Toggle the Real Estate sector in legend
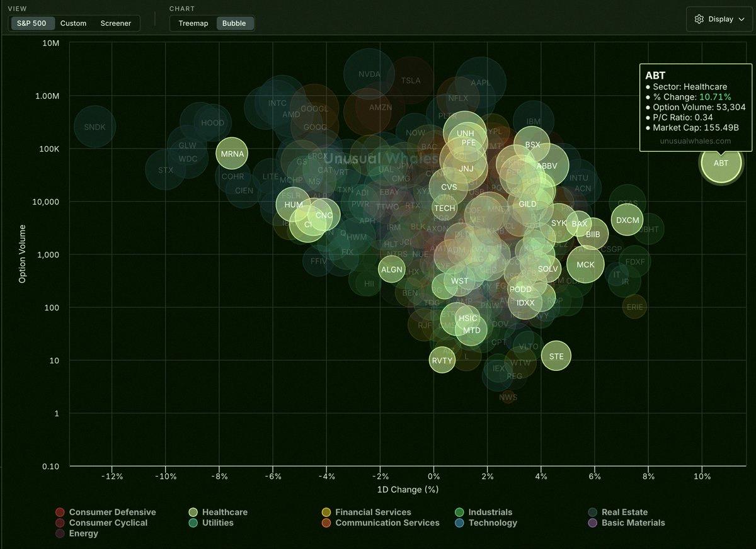 (x=618, y=512)
